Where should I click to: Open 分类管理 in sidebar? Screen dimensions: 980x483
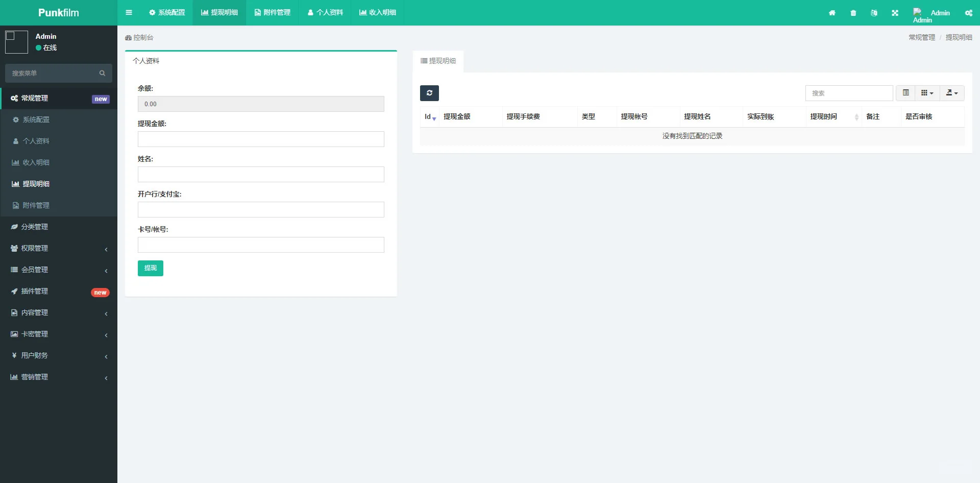coord(59,227)
